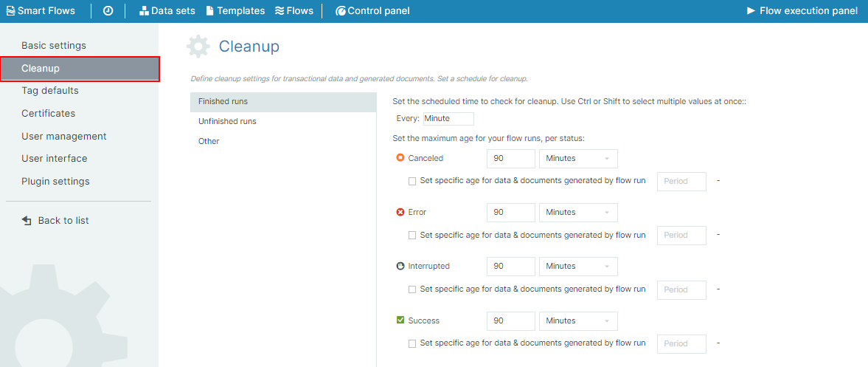This screenshot has width=868, height=367.
Task: Click the green Success status icon
Action: (400, 320)
